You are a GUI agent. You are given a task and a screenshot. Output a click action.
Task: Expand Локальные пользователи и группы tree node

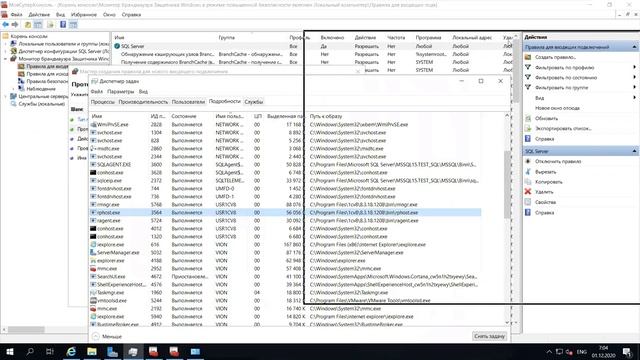pos(6,44)
